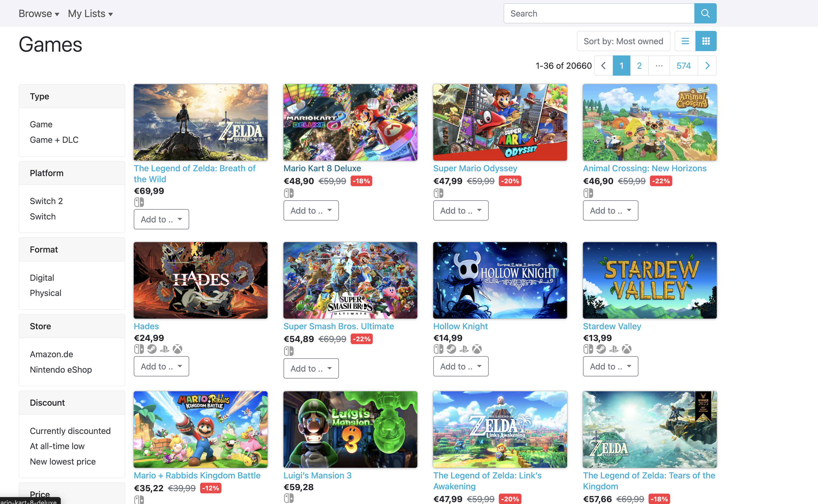Click Switch icon under Animal Crossing
818x504 pixels.
pyautogui.click(x=588, y=193)
